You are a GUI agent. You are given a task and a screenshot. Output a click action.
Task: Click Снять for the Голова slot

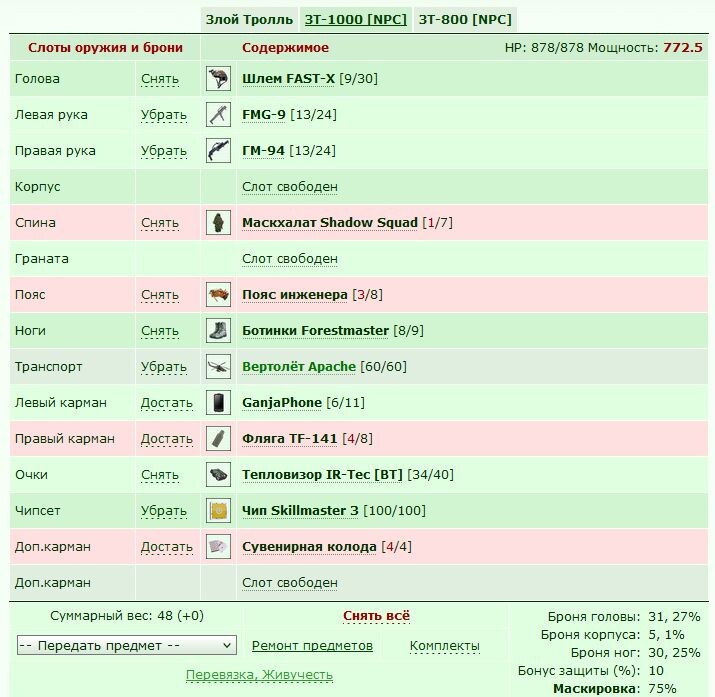tap(160, 79)
